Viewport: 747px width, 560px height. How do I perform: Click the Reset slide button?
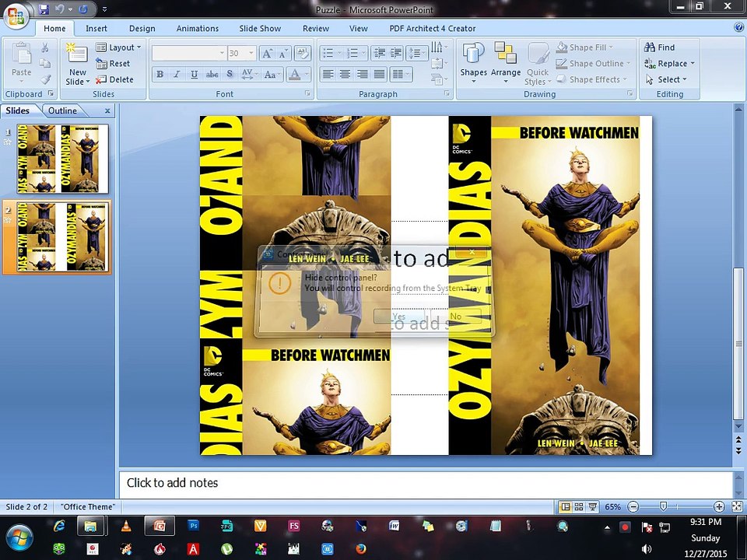(113, 63)
